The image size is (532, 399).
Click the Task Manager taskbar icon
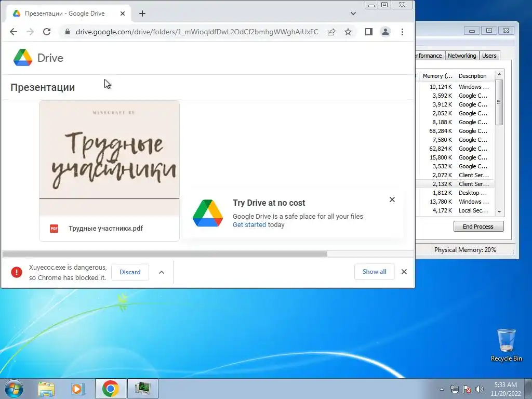142,389
